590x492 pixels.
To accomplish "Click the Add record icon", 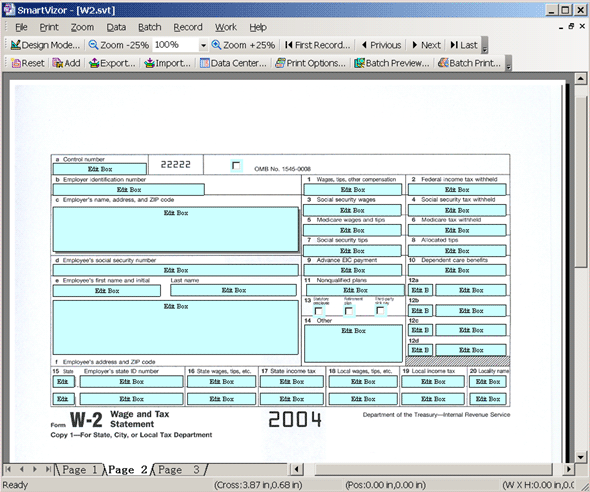I will (x=58, y=63).
